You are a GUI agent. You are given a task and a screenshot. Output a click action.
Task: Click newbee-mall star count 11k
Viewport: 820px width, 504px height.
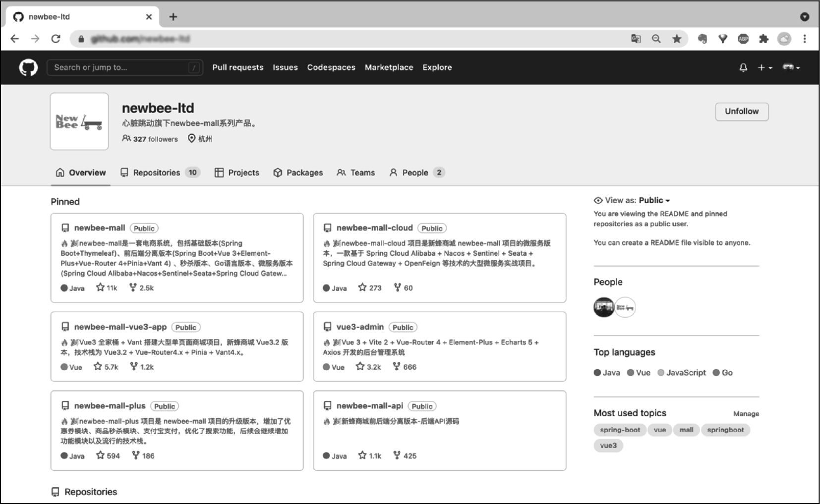point(107,287)
